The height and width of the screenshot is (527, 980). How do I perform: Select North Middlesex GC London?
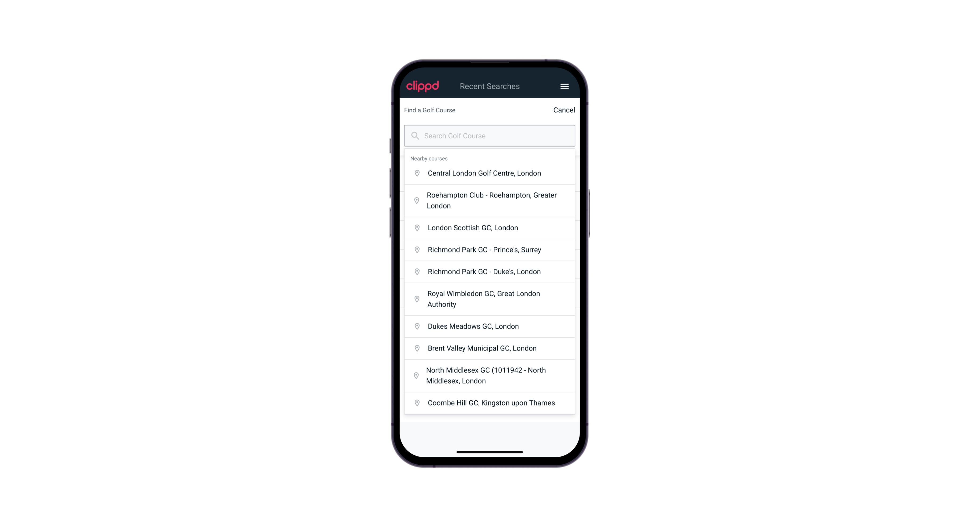coord(490,376)
